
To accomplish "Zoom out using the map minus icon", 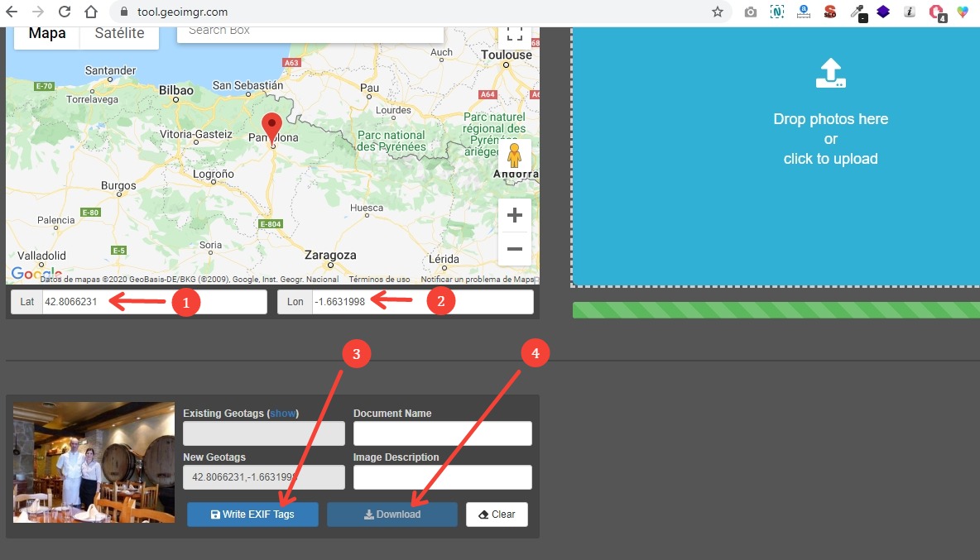I will click(x=514, y=248).
